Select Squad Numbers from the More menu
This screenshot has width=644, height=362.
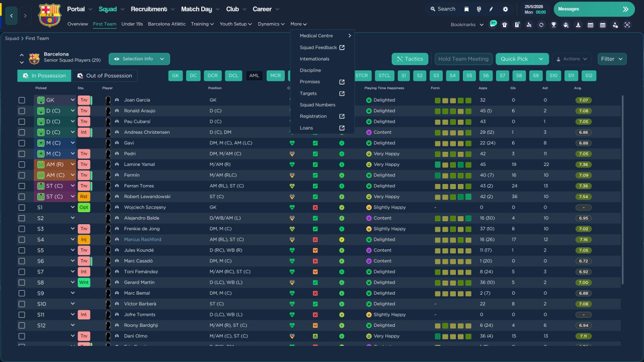pos(317,105)
